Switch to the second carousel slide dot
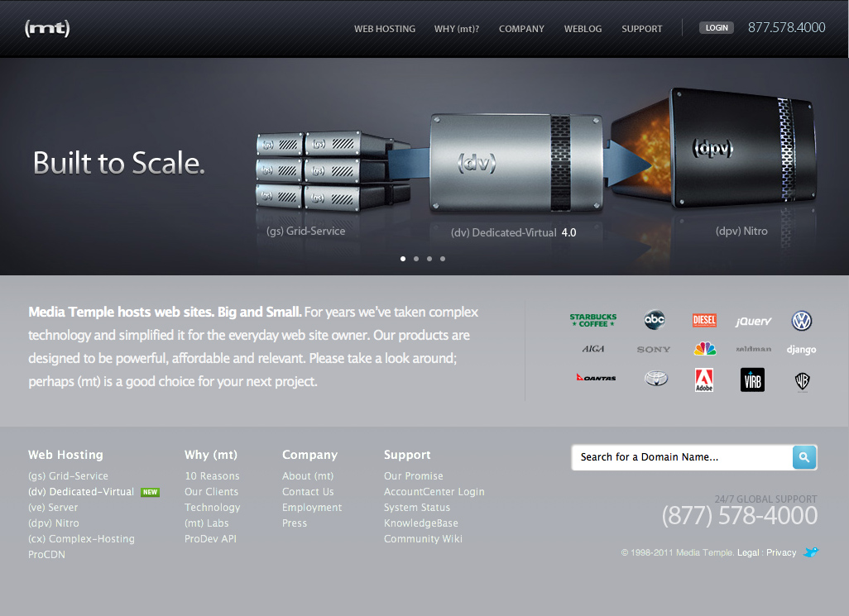This screenshot has width=849, height=616. [416, 259]
